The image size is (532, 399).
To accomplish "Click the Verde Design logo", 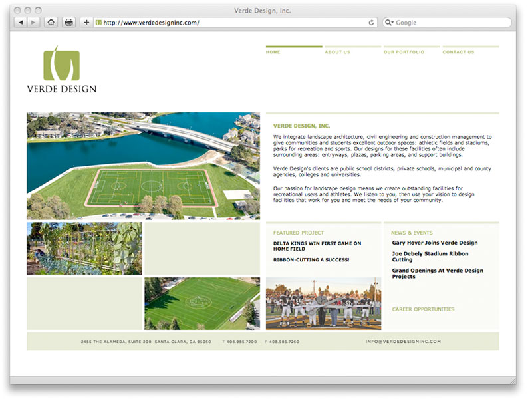I will [61, 69].
